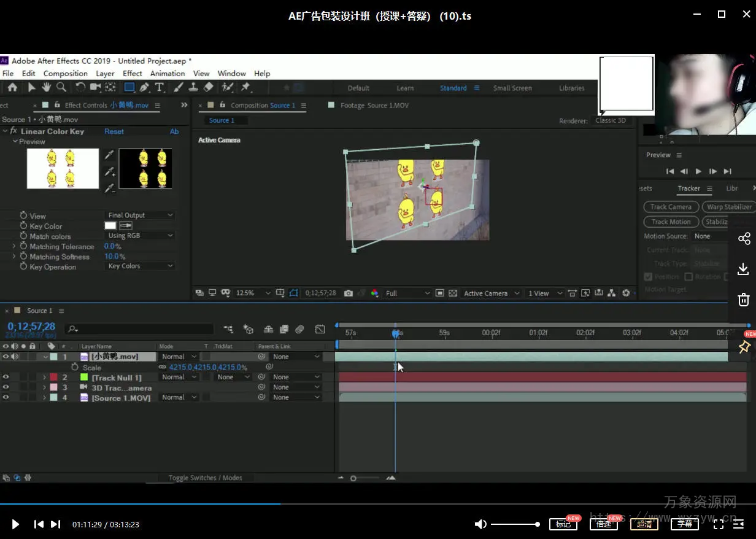Open the viewer resolution Full dropdown
This screenshot has height=539, width=756.
pos(407,293)
